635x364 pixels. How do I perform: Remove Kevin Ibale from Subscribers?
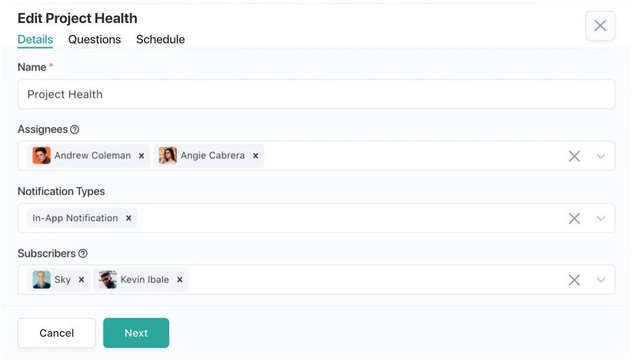click(180, 279)
